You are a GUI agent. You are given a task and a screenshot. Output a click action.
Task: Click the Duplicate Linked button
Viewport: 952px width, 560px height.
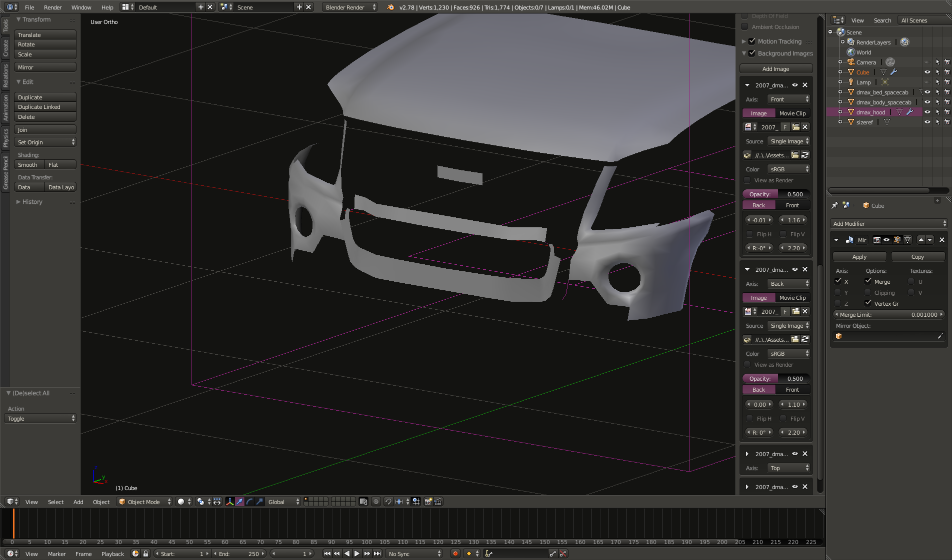pos(45,107)
